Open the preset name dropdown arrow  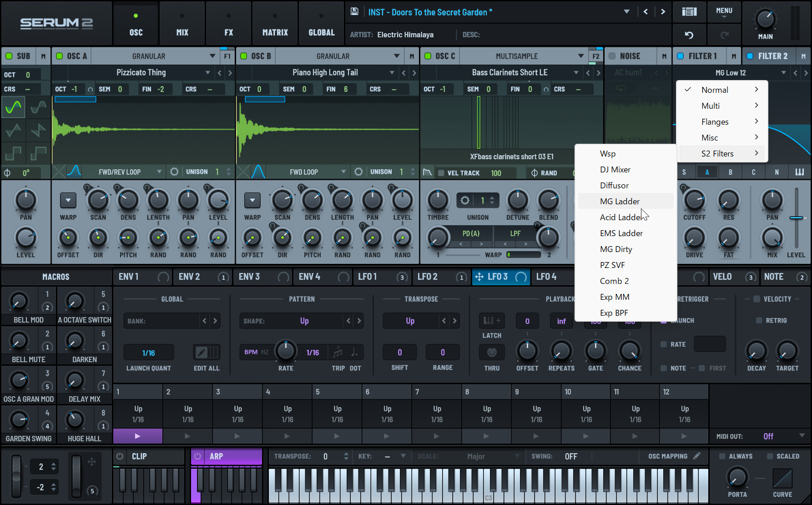pos(627,12)
